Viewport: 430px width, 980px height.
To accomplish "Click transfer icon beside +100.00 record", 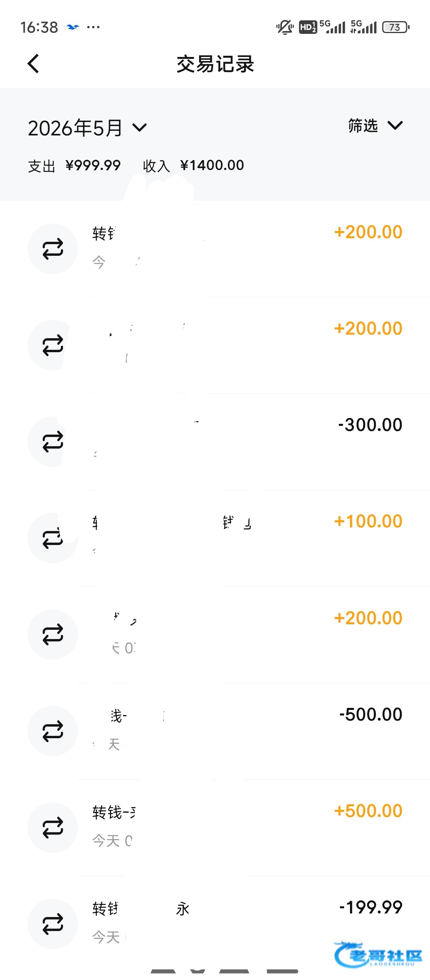I will (x=53, y=538).
